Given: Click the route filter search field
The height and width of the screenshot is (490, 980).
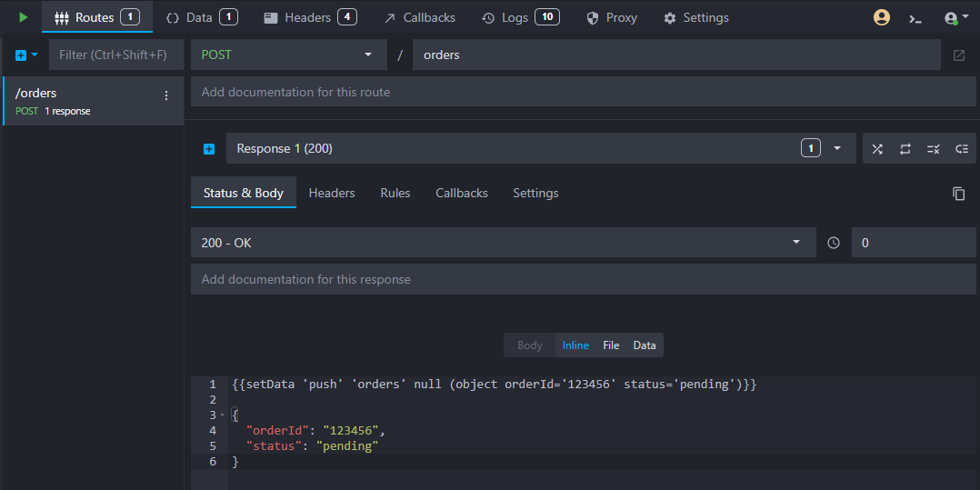Looking at the screenshot, I should pyautogui.click(x=115, y=55).
